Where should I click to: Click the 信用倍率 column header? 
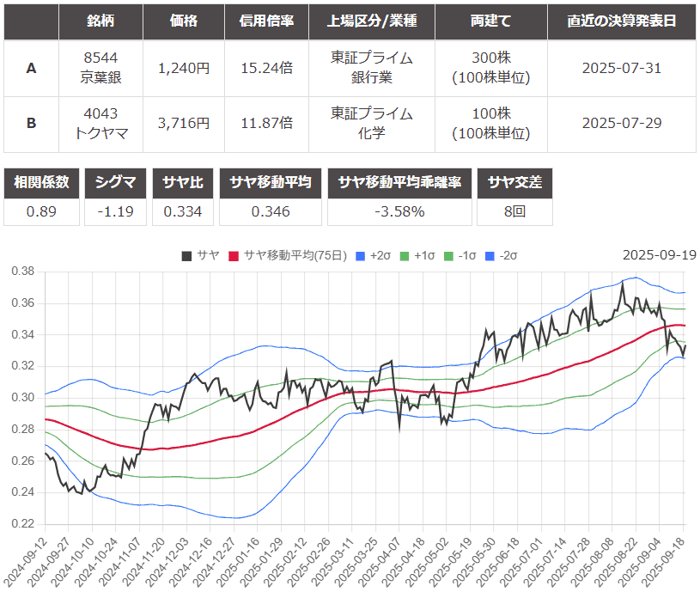(266, 21)
